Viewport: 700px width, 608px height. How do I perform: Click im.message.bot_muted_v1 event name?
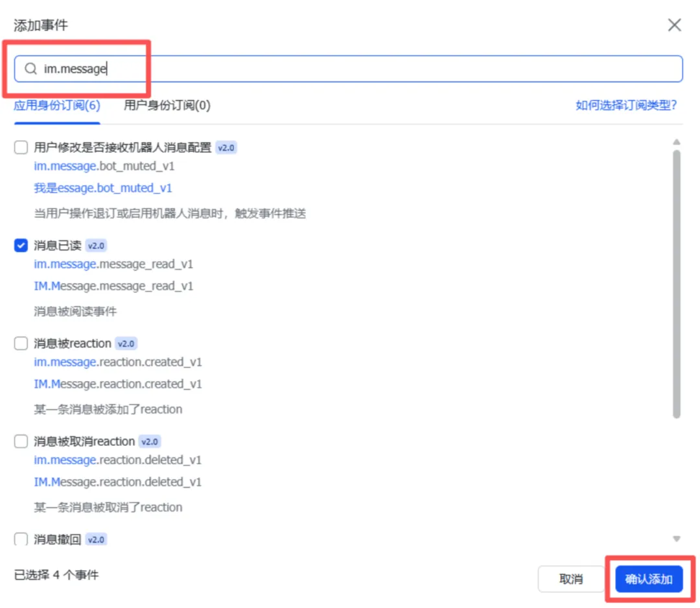(104, 166)
